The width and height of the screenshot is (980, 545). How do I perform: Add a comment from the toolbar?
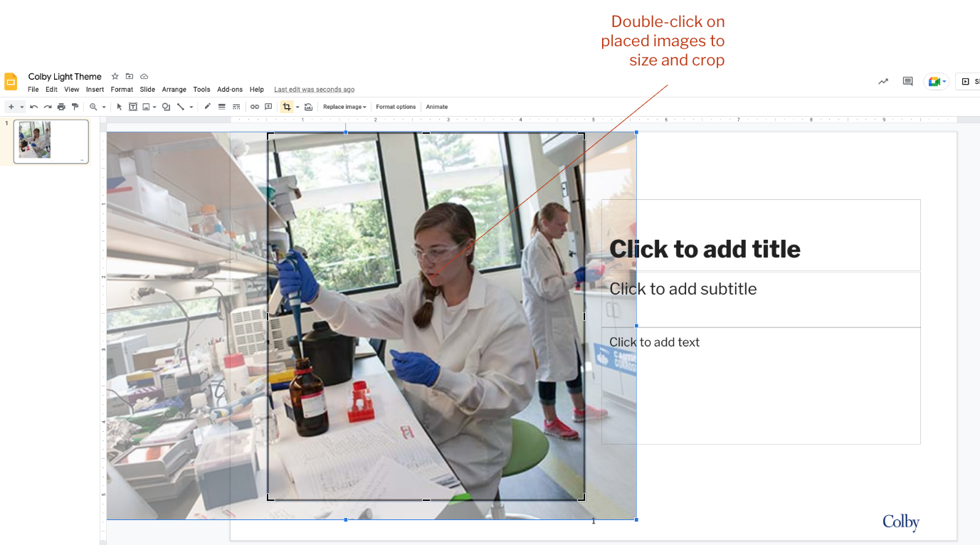point(268,107)
